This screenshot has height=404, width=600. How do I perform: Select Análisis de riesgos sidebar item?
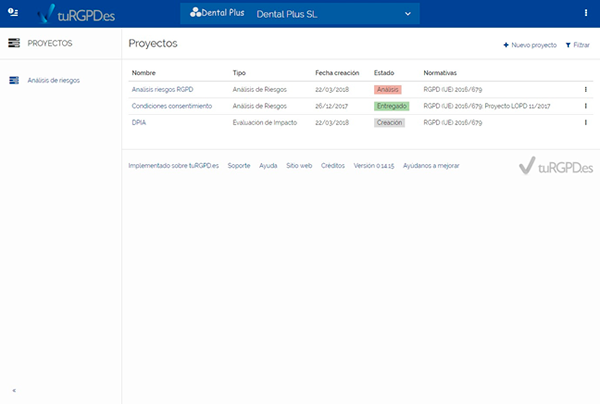tap(54, 80)
